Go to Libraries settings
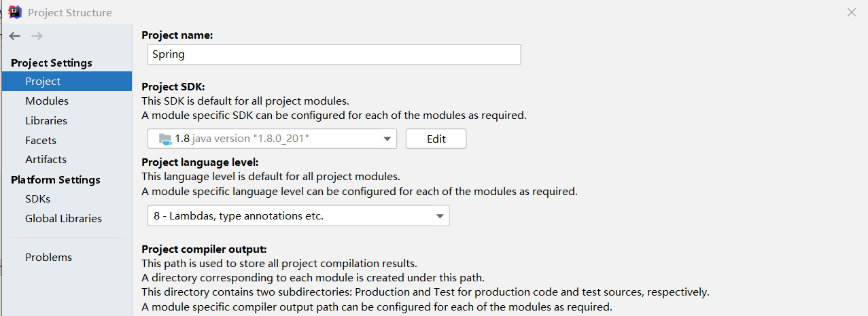This screenshot has height=316, width=868. tap(46, 121)
